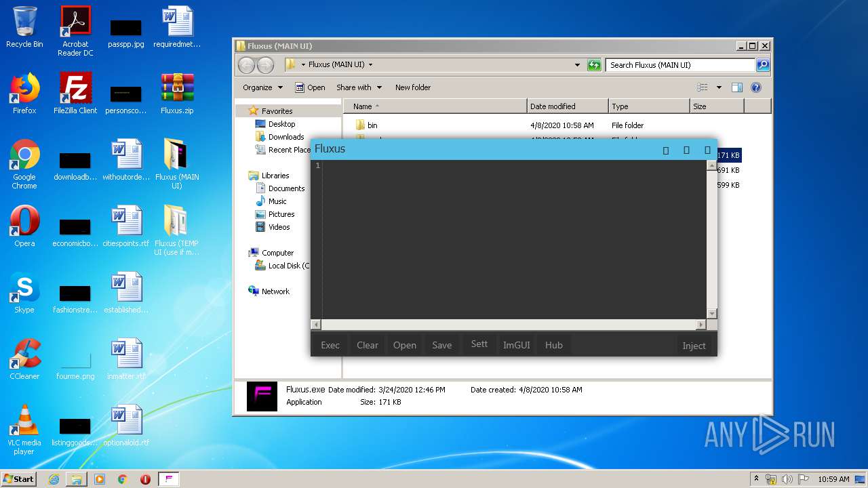Screen dimensions: 868x488
Task: Click the 10:59 AM taskbar clock
Action: click(x=833, y=479)
